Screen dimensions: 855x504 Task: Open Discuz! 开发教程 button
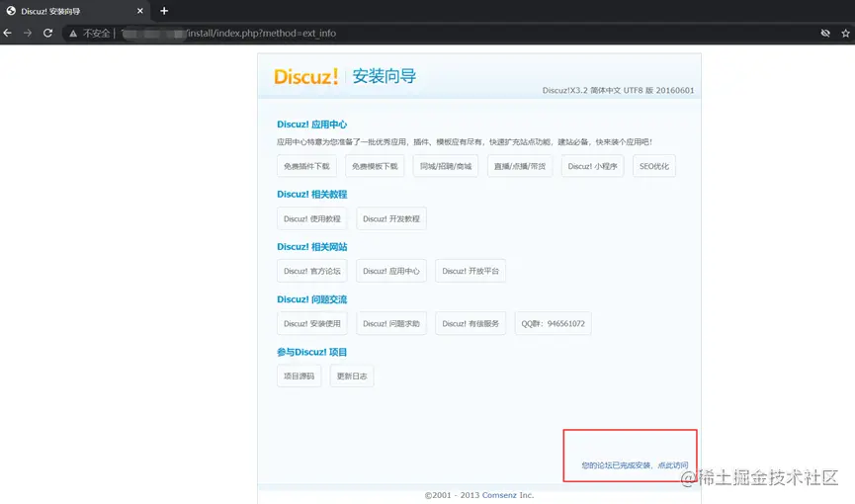[391, 218]
